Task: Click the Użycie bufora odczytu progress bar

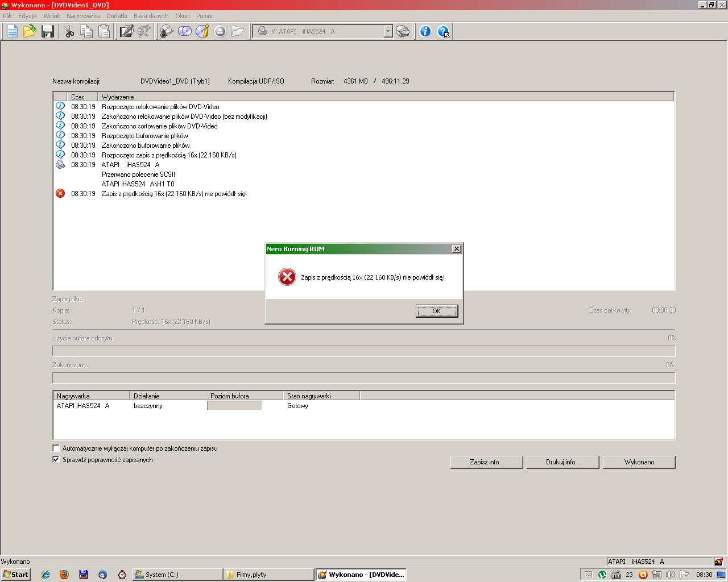Action: (x=364, y=351)
